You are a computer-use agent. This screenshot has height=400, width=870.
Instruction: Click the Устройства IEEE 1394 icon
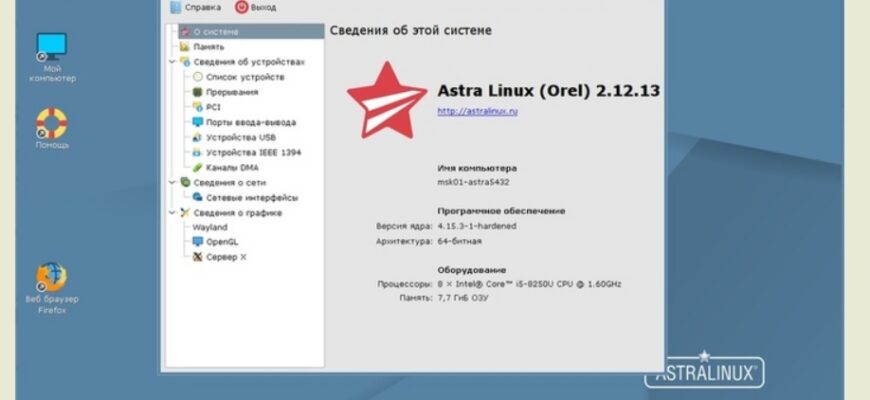[x=198, y=152]
